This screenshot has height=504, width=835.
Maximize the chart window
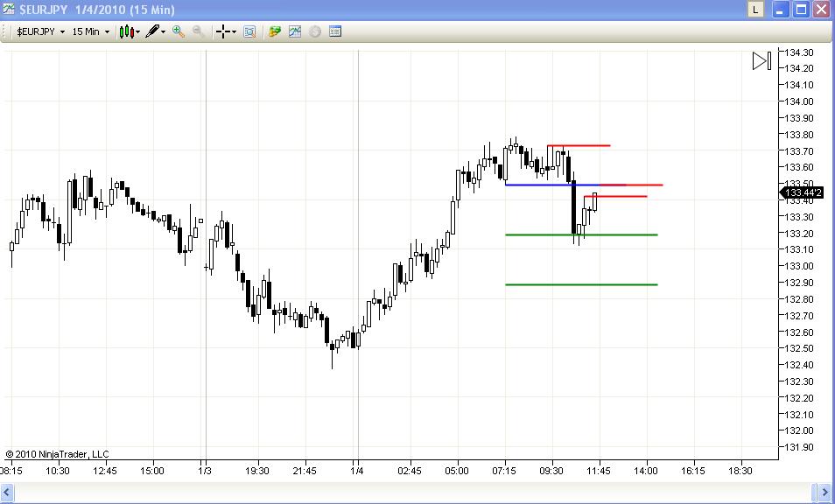pyautogui.click(x=801, y=10)
